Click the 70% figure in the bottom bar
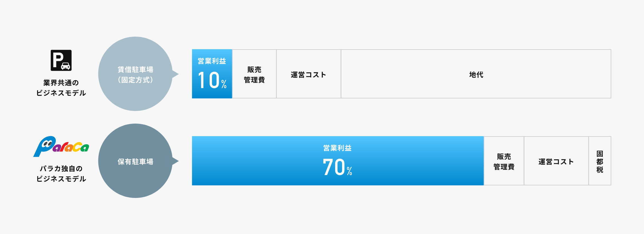This screenshot has width=644, height=234. click(337, 167)
